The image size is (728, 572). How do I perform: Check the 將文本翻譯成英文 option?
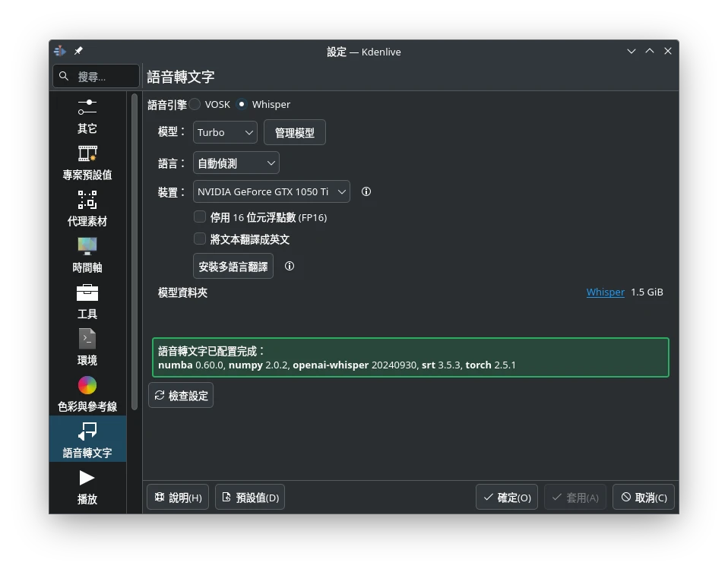(x=200, y=239)
